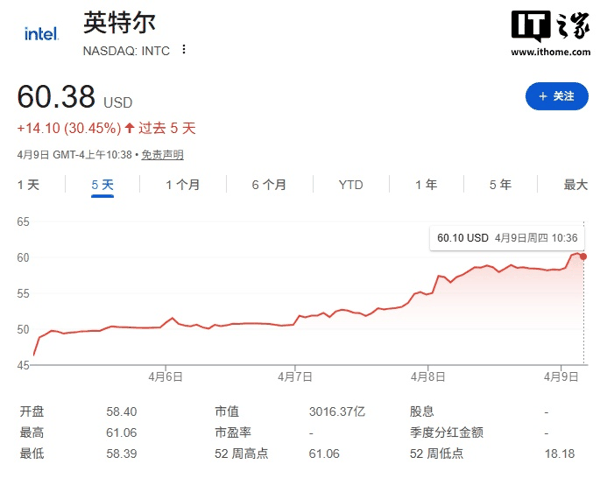Select the YTD range tab
Image resolution: width=600 pixels, height=478 pixels.
pyautogui.click(x=351, y=185)
